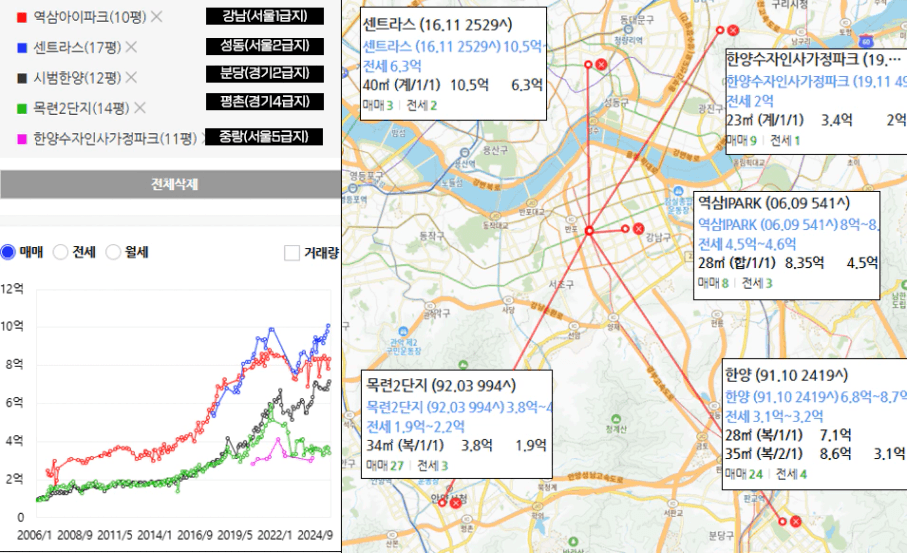Click the 평촌(경기4급지) label

click(265, 101)
